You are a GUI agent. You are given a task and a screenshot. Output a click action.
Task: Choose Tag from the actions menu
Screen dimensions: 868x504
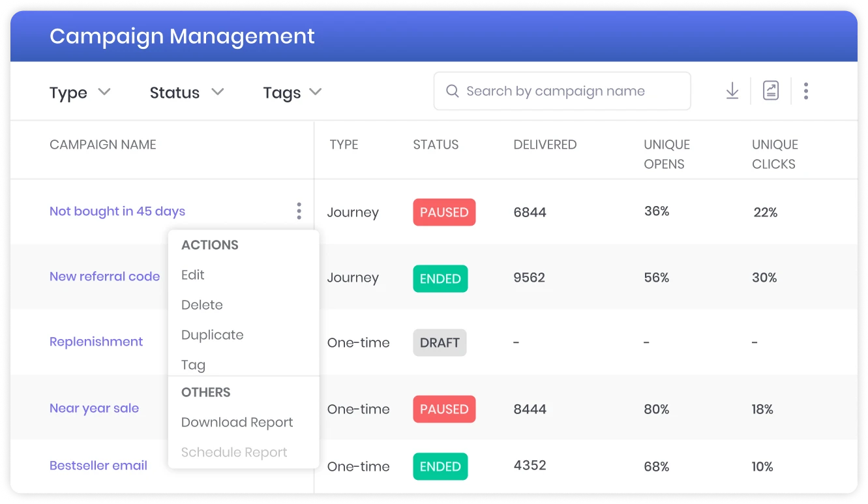(x=193, y=365)
